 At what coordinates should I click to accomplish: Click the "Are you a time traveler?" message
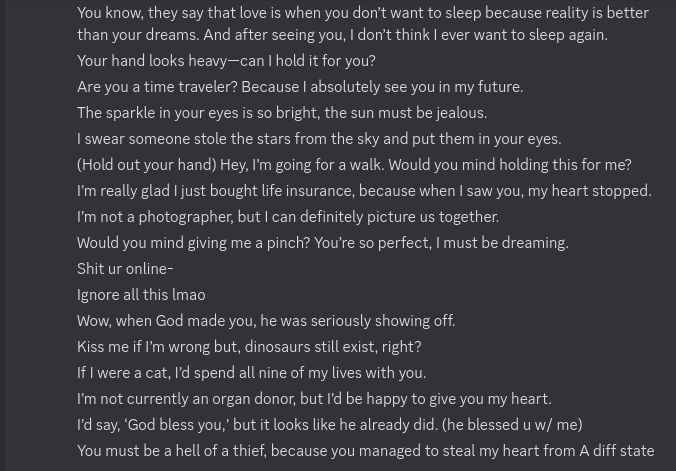tap(299, 87)
